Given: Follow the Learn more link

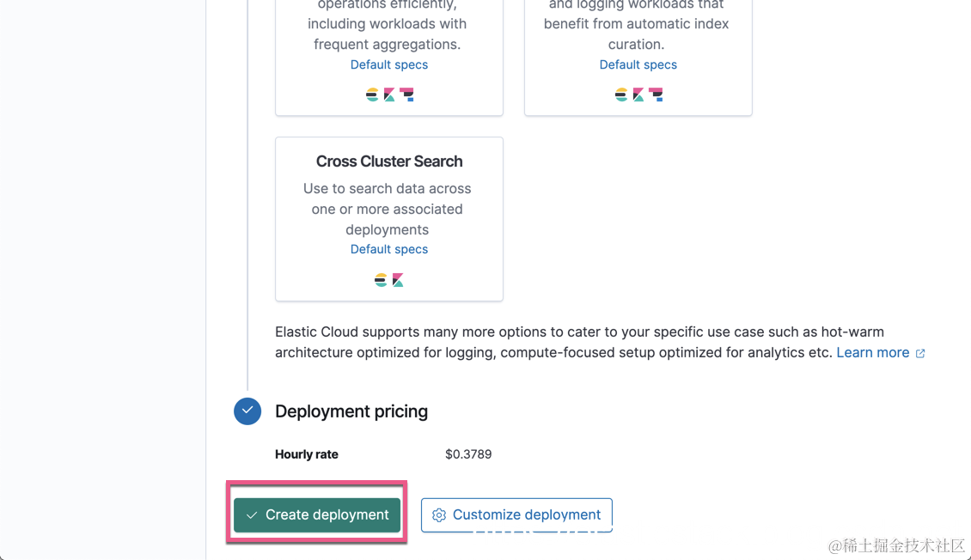Looking at the screenshot, I should (x=873, y=352).
